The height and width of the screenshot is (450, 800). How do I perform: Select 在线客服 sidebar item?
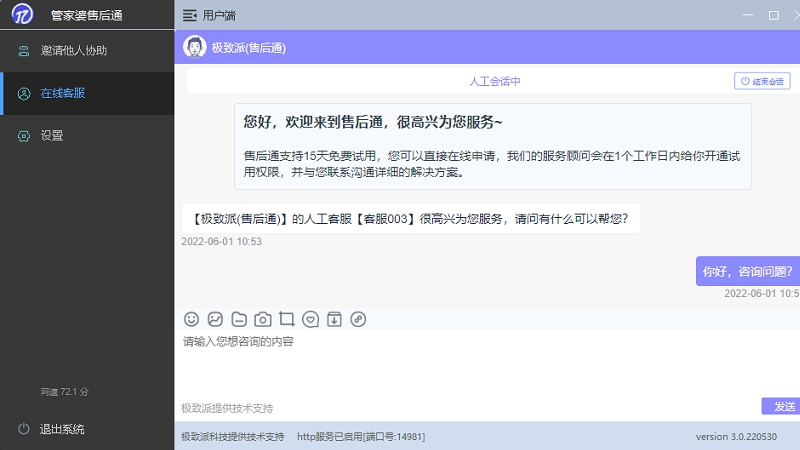87,93
